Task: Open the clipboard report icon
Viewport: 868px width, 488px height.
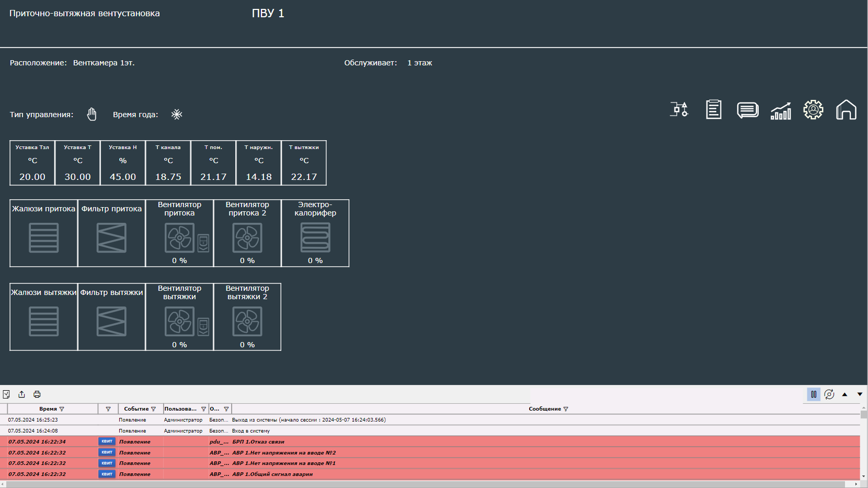Action: point(714,110)
